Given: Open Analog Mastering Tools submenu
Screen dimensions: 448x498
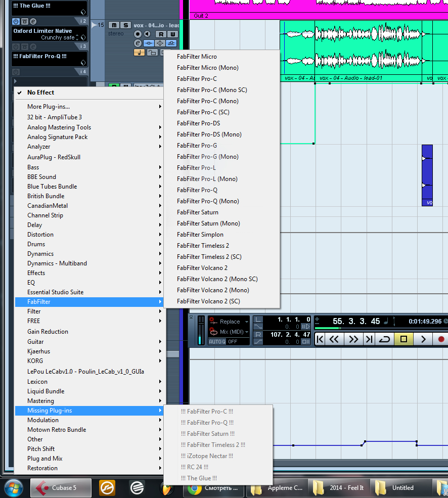Looking at the screenshot, I should click(x=89, y=127).
